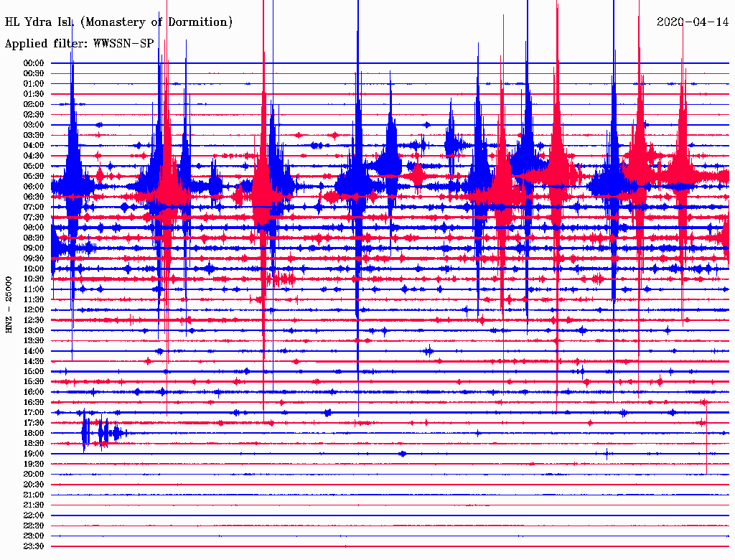Choose the 22:00 time row label
Image resolution: width=735 pixels, height=560 pixels.
34,515
